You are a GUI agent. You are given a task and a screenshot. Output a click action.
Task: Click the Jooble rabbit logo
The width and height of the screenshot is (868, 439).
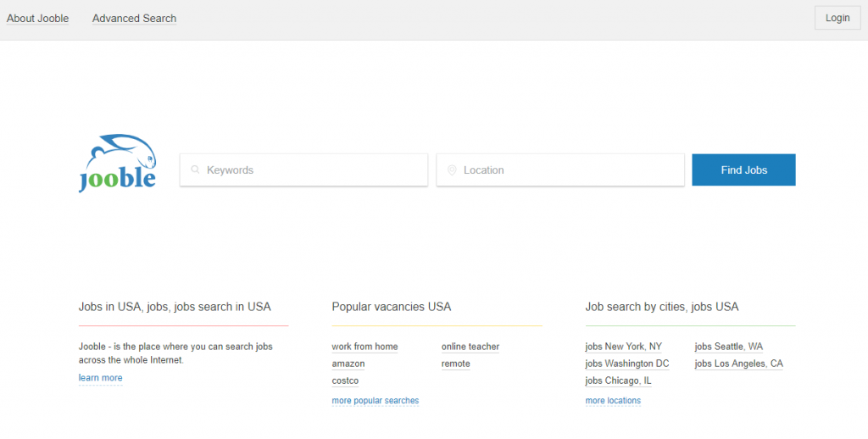pos(117,164)
